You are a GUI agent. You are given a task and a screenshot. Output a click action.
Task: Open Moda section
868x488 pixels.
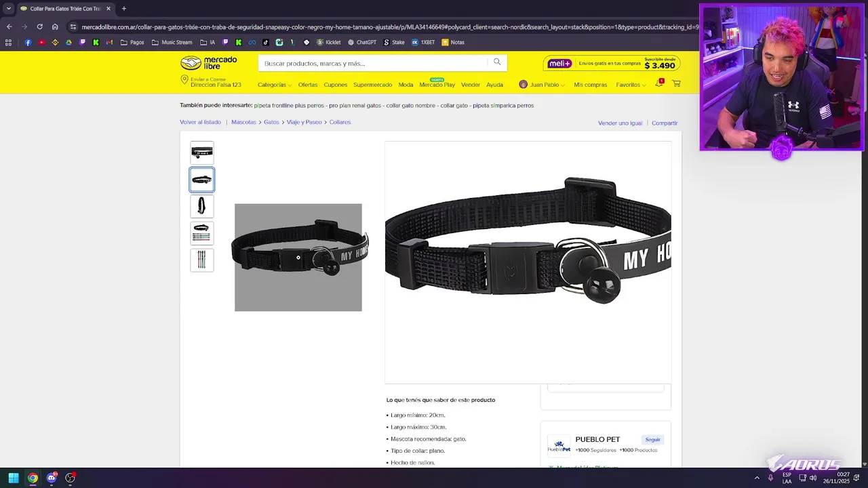406,85
